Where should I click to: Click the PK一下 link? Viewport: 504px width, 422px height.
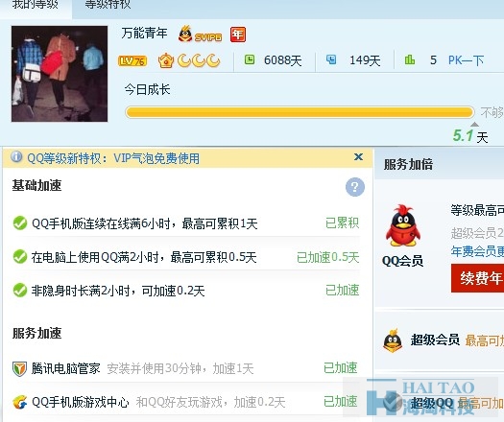466,60
